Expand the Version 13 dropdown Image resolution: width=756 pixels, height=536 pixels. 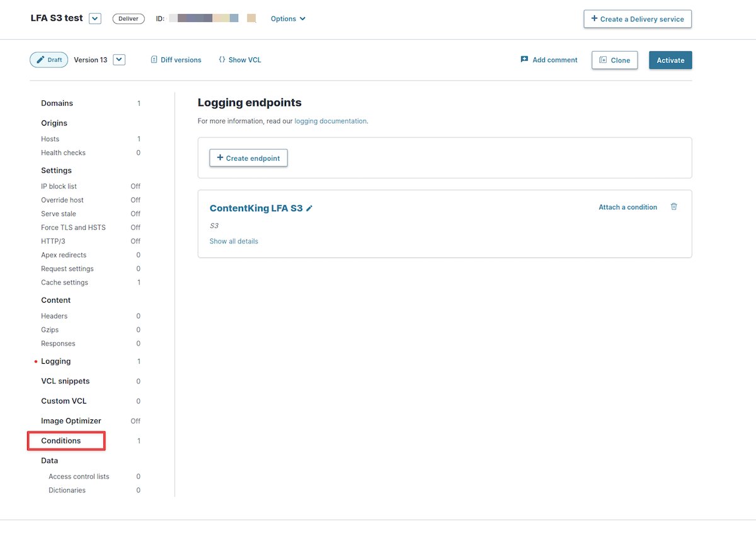[120, 60]
